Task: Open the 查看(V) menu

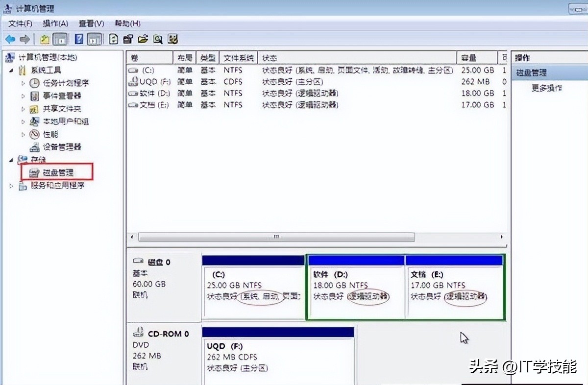Action: point(90,23)
